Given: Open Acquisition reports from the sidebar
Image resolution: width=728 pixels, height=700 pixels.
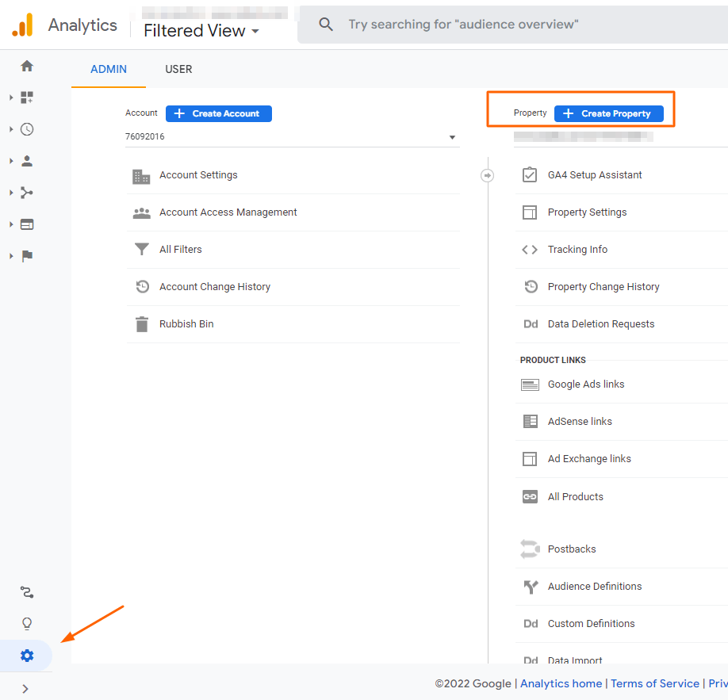Looking at the screenshot, I should (26, 192).
